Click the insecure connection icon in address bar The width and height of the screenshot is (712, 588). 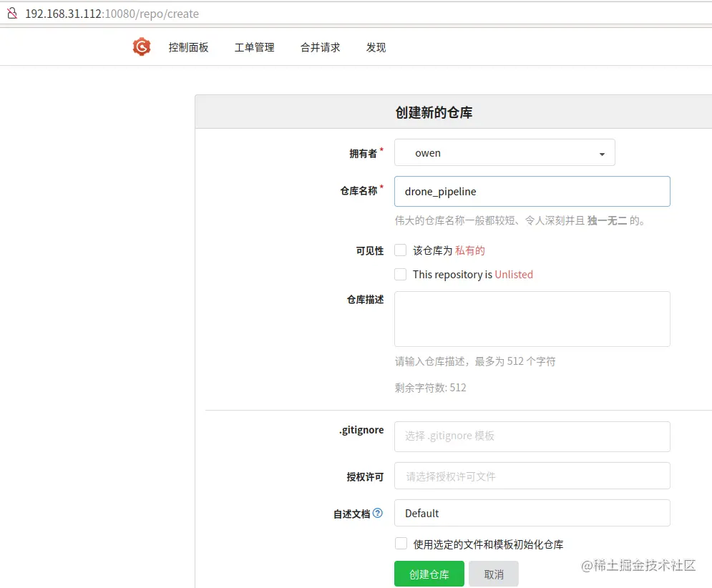[12, 13]
